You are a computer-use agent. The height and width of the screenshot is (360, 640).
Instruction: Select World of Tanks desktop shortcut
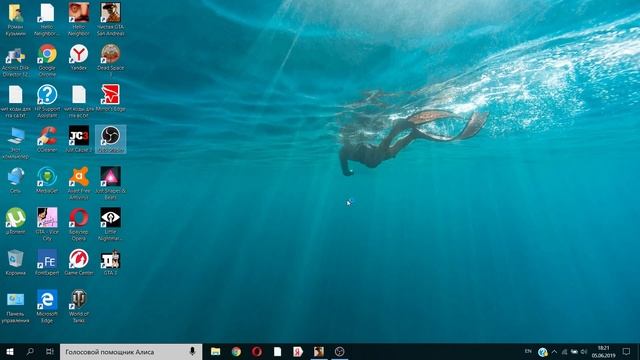pos(79,306)
